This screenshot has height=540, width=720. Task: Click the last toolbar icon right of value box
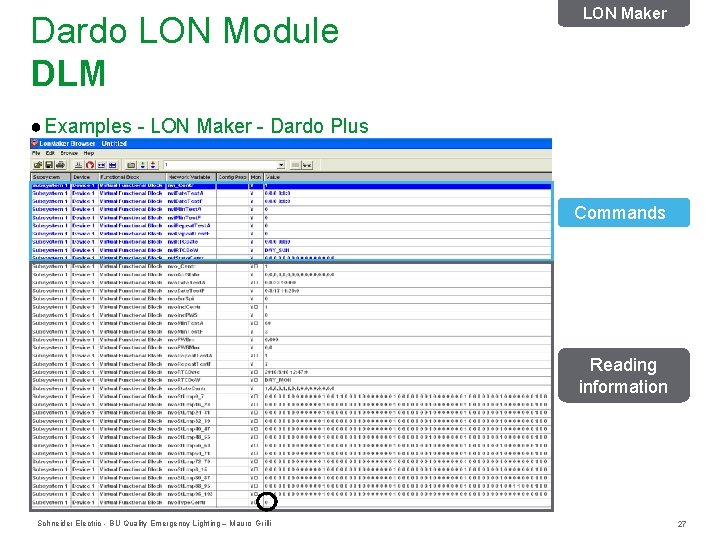coord(307,165)
